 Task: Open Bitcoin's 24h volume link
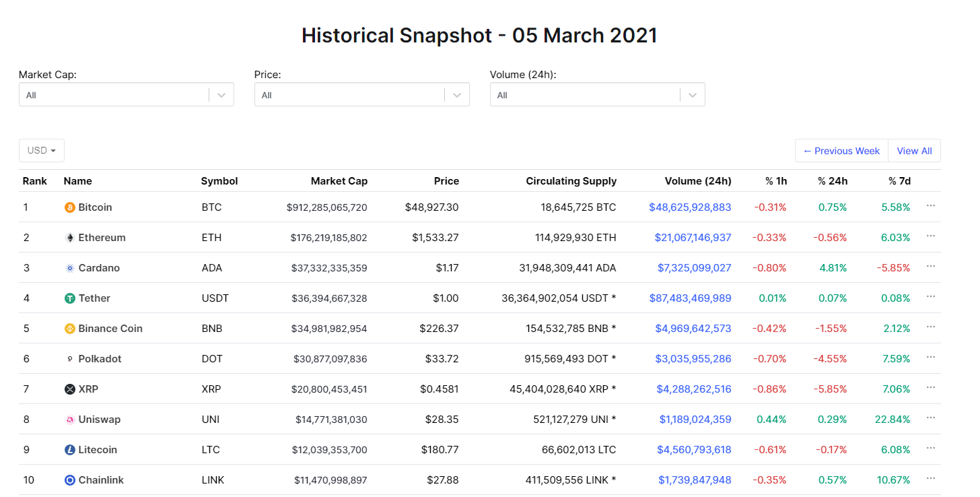690,207
